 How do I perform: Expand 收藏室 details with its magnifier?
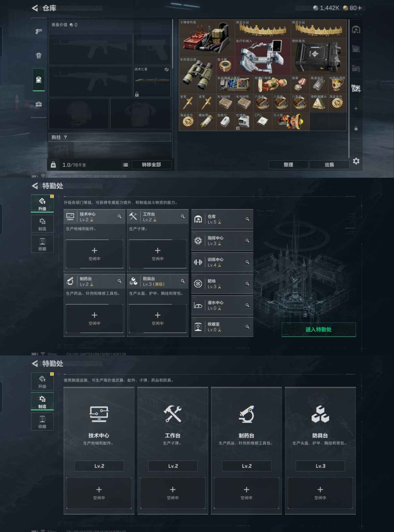tap(247, 327)
